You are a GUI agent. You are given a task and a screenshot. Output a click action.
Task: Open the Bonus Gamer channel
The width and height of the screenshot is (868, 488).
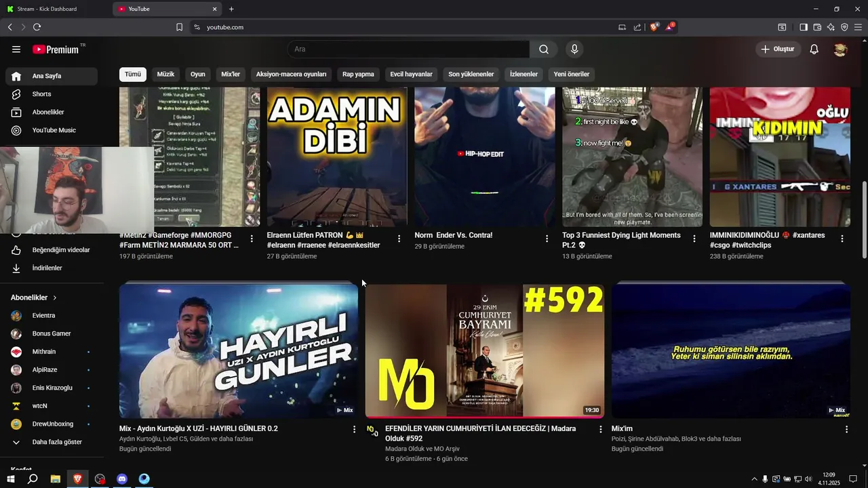click(52, 333)
